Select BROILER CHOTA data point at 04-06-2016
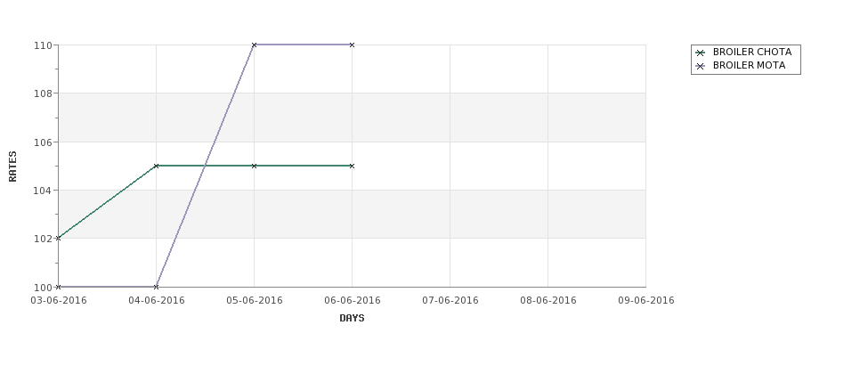Screen dimensions: 868x382 [156, 166]
